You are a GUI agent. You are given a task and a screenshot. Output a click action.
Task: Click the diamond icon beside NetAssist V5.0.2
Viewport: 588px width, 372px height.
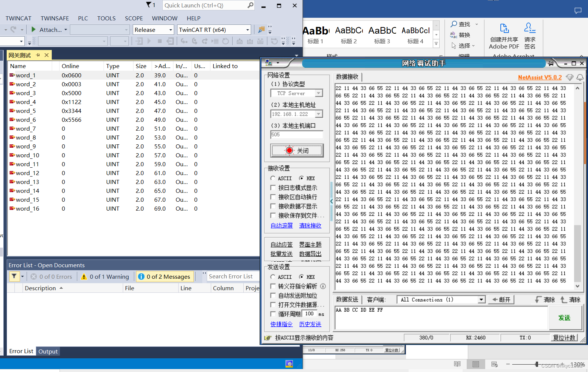tap(570, 77)
